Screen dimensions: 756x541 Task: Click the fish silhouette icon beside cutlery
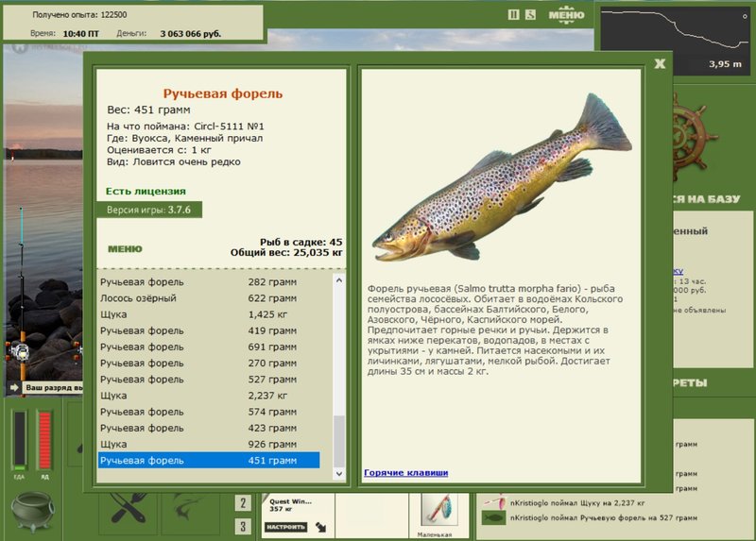189,508
